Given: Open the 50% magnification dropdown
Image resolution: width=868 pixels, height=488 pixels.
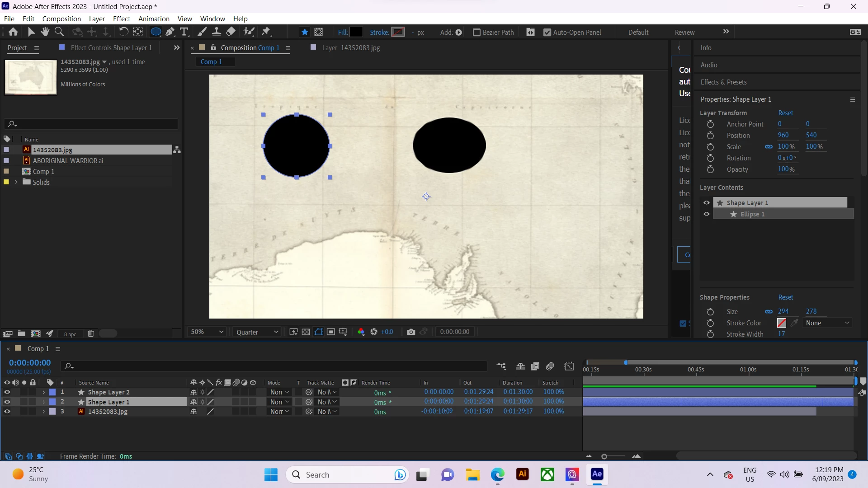Looking at the screenshot, I should pyautogui.click(x=207, y=332).
